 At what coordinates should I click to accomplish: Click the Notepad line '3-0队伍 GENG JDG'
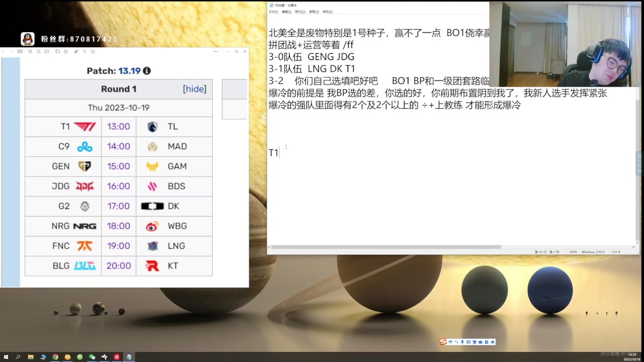point(311,57)
